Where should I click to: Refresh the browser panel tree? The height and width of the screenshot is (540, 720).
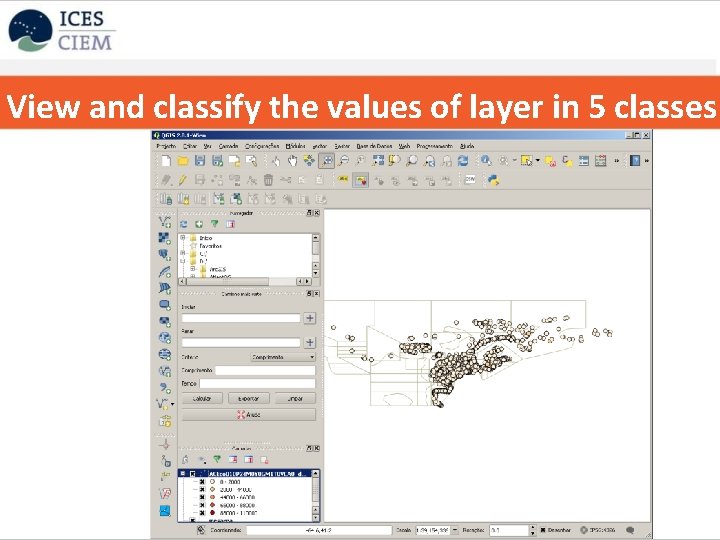(x=184, y=224)
